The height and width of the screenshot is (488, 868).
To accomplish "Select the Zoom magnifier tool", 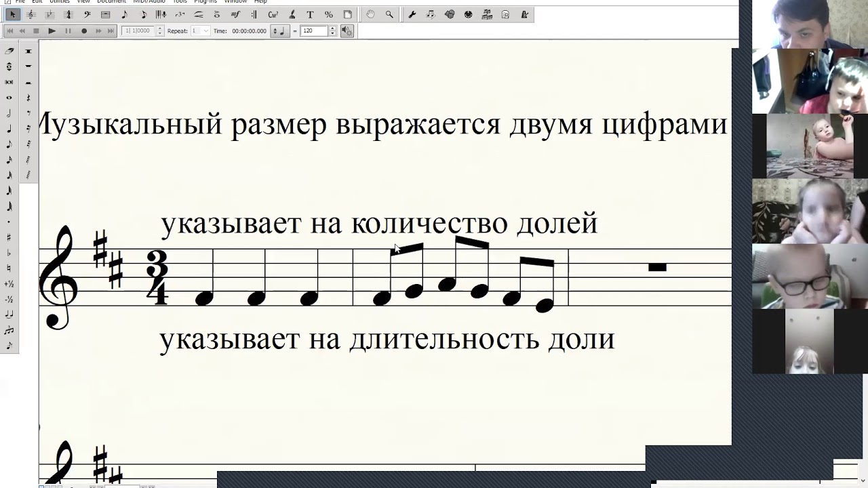I will click(389, 14).
